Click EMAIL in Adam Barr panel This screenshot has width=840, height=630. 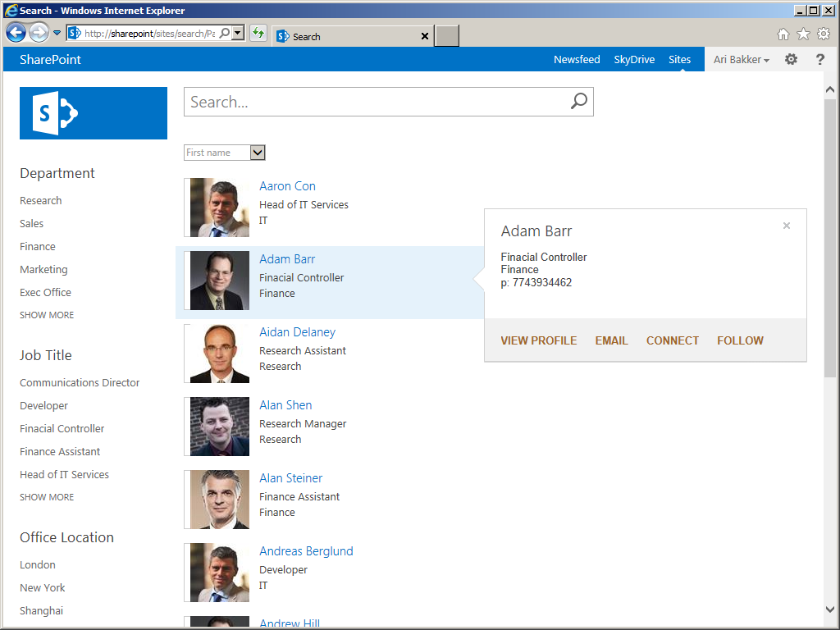611,340
